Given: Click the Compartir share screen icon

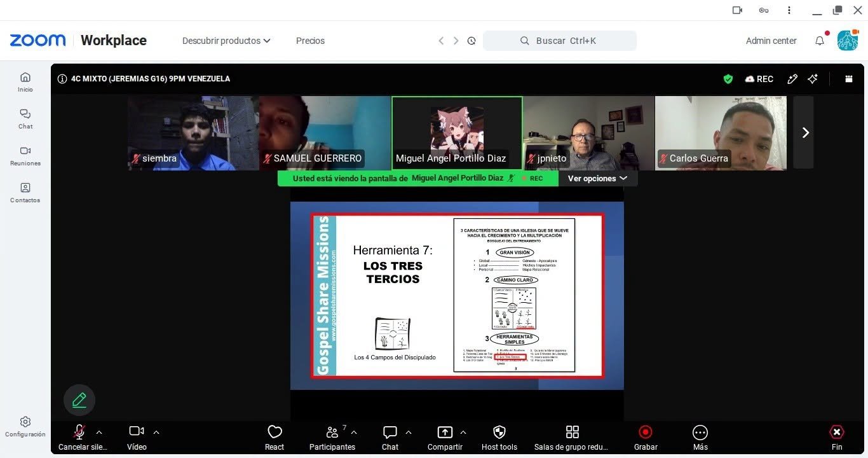Looking at the screenshot, I should tap(445, 433).
